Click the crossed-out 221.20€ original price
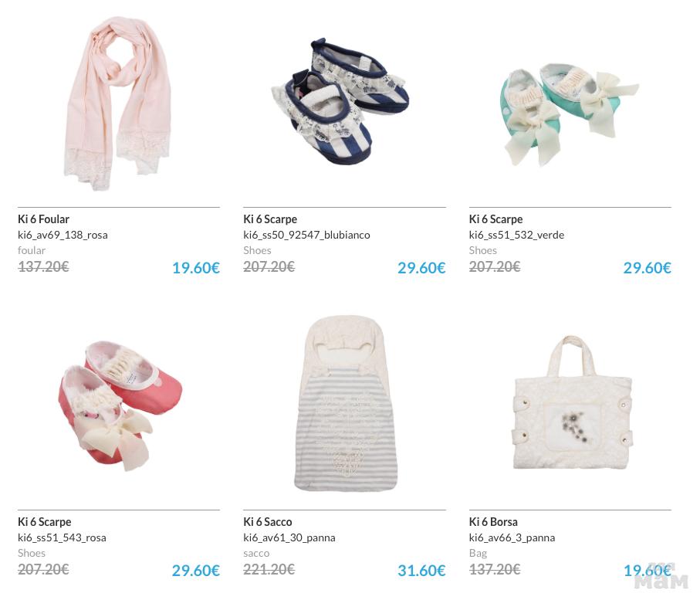Screen dimensions: 700x600 pos(269,569)
